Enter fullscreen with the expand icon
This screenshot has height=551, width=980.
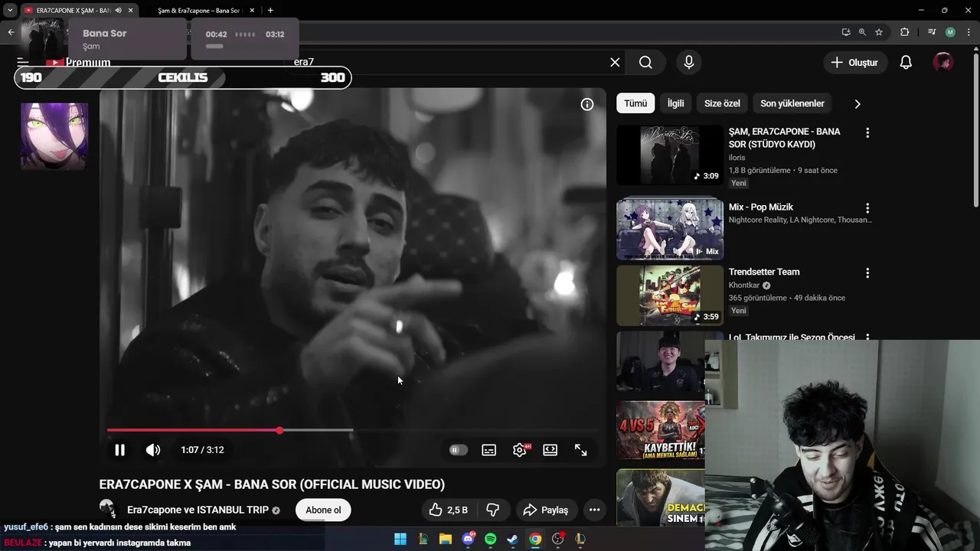point(580,450)
